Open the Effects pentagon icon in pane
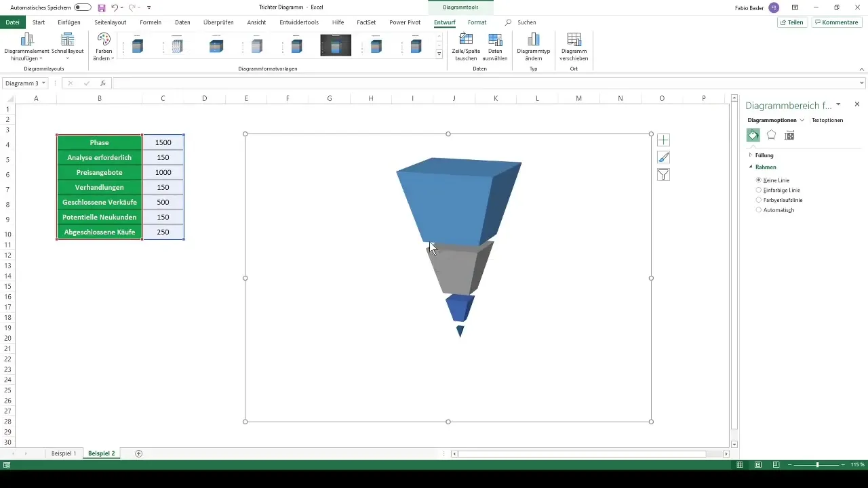Screen dimensions: 868x488 (771, 135)
